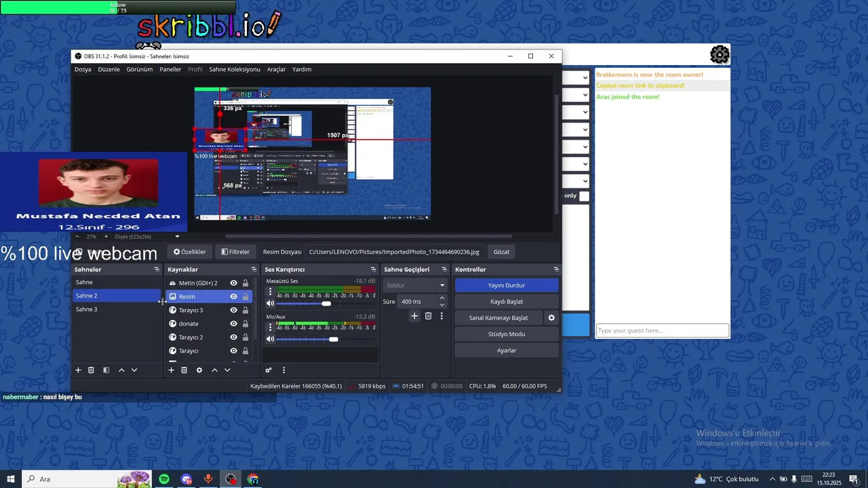Screen dimensions: 868x488
Task: Zoom out preview with minus icon
Action: pyautogui.click(x=77, y=237)
